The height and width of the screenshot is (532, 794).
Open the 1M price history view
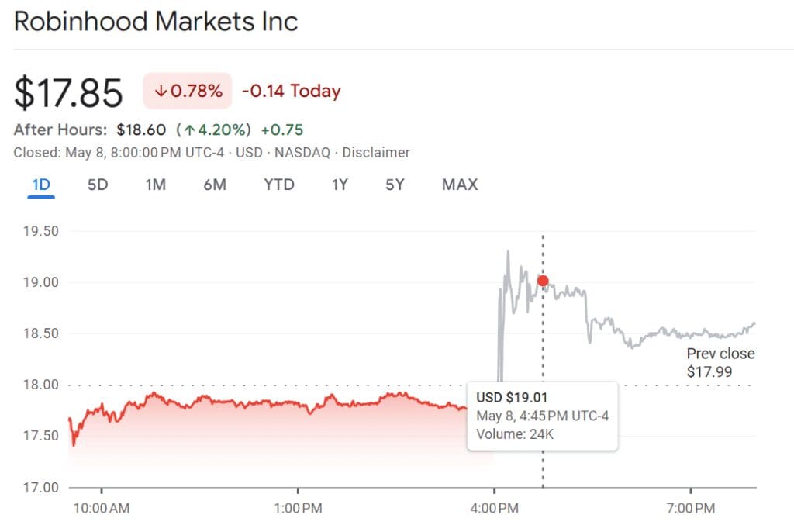(155, 185)
